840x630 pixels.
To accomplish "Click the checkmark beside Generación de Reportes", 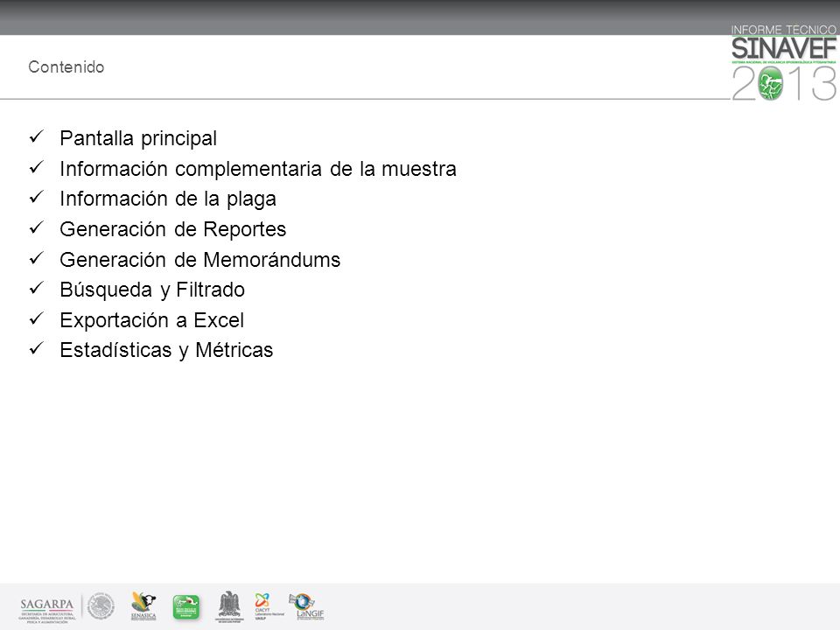I will [36, 227].
